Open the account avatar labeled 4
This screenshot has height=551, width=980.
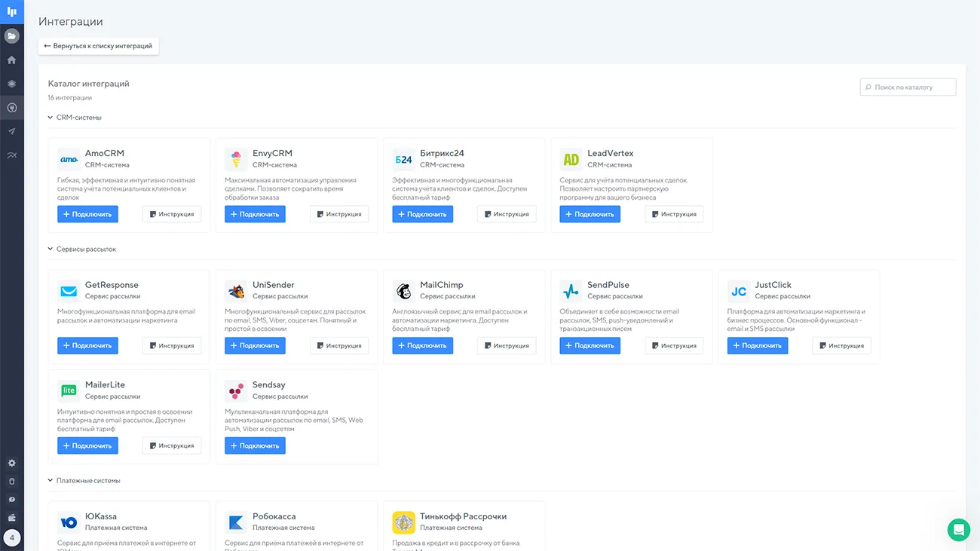pyautogui.click(x=11, y=538)
